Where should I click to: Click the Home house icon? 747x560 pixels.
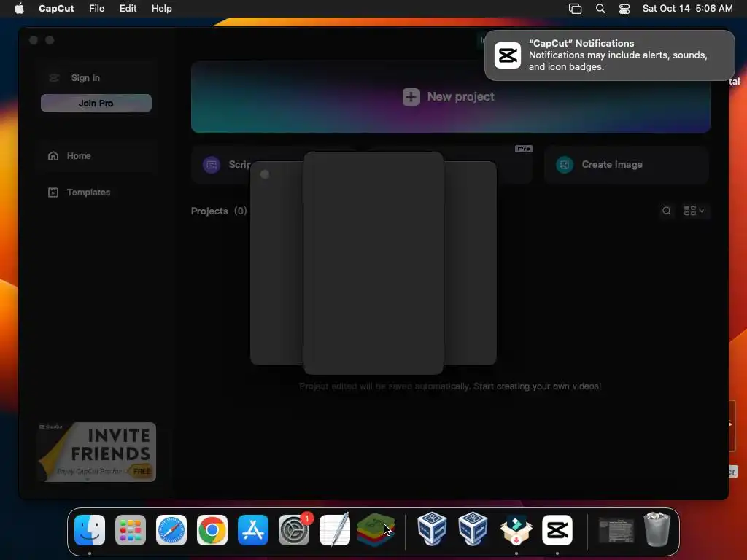pos(53,156)
